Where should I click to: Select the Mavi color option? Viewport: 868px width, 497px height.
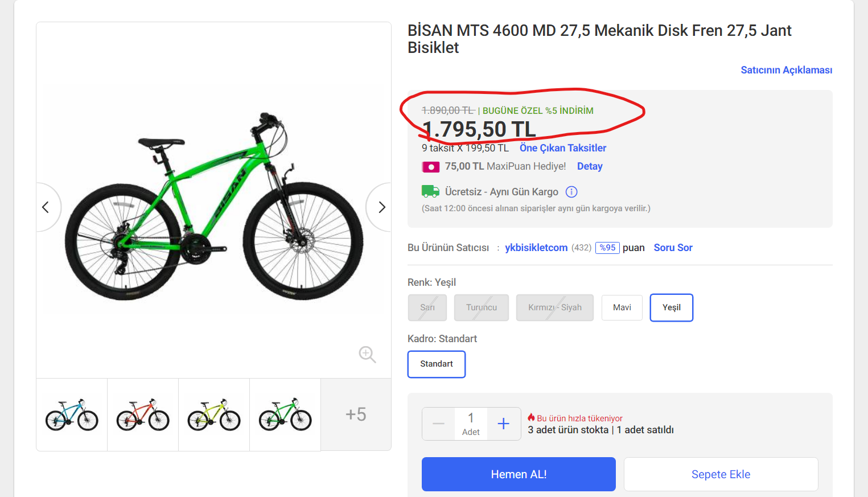pos(622,307)
